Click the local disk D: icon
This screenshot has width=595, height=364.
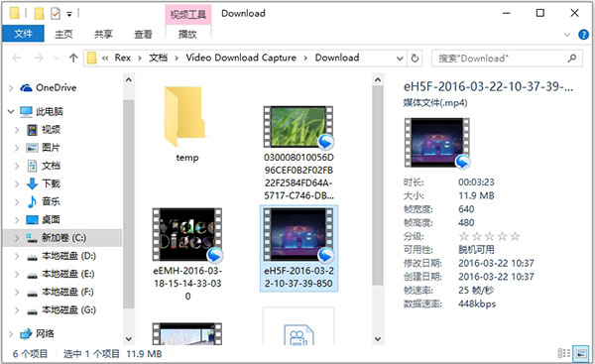[x=33, y=257]
